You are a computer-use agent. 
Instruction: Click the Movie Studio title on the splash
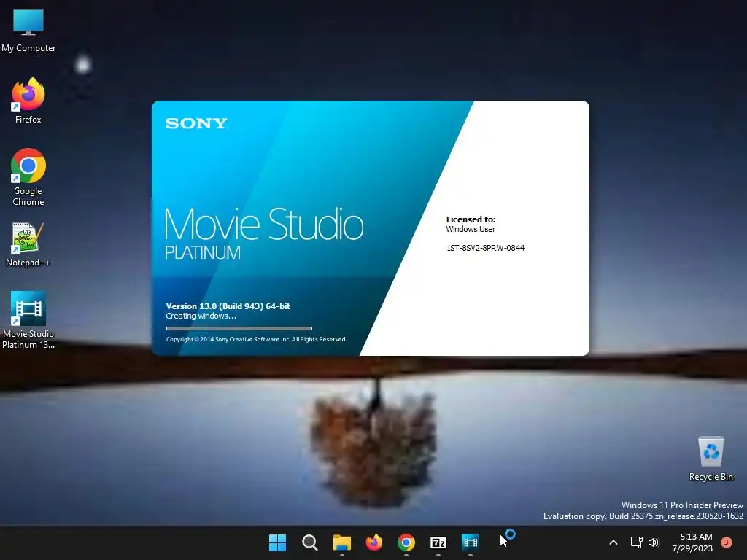[264, 223]
